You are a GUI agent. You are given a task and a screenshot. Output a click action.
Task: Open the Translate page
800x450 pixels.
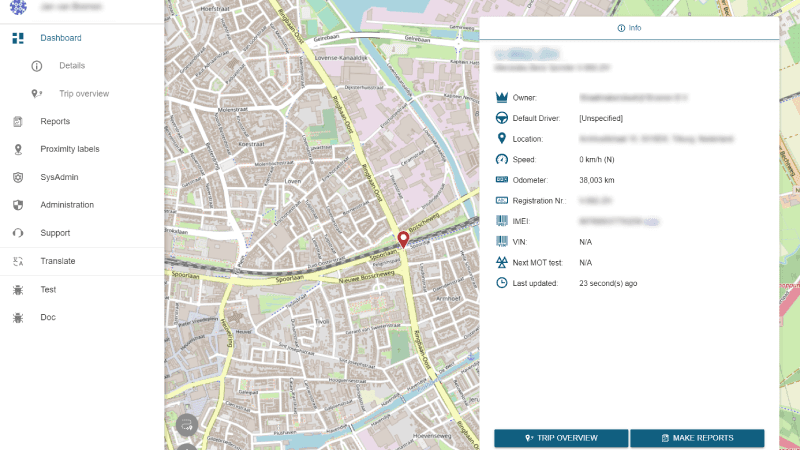[x=58, y=261]
